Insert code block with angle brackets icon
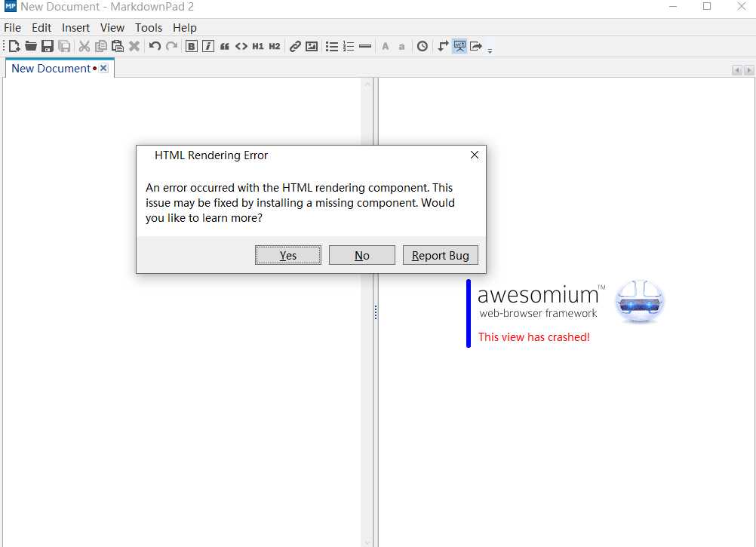This screenshot has height=547, width=756. click(x=241, y=46)
